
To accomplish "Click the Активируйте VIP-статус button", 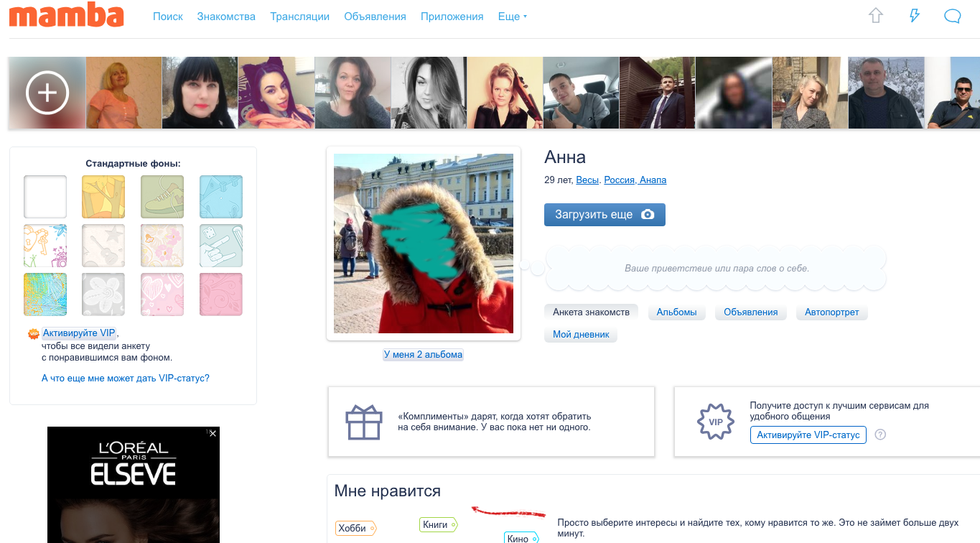I will click(808, 435).
